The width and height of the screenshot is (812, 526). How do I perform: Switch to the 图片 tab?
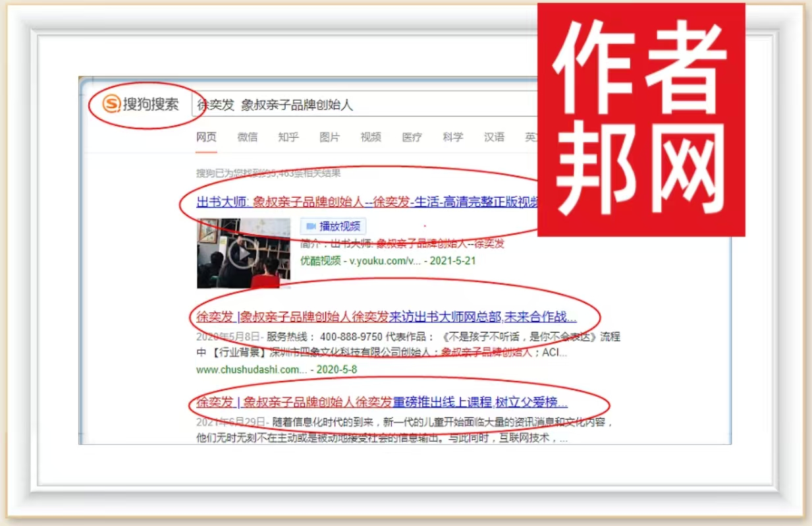coord(330,137)
